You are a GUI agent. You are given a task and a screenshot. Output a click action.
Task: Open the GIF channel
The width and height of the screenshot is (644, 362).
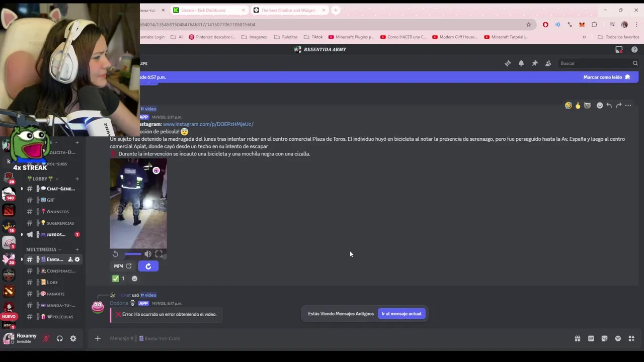pyautogui.click(x=53, y=200)
